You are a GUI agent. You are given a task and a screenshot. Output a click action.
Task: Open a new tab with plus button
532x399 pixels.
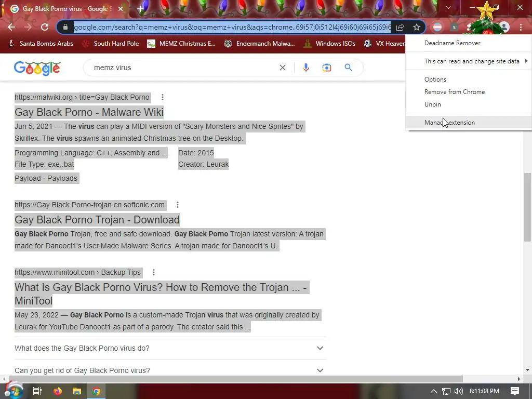[140, 9]
